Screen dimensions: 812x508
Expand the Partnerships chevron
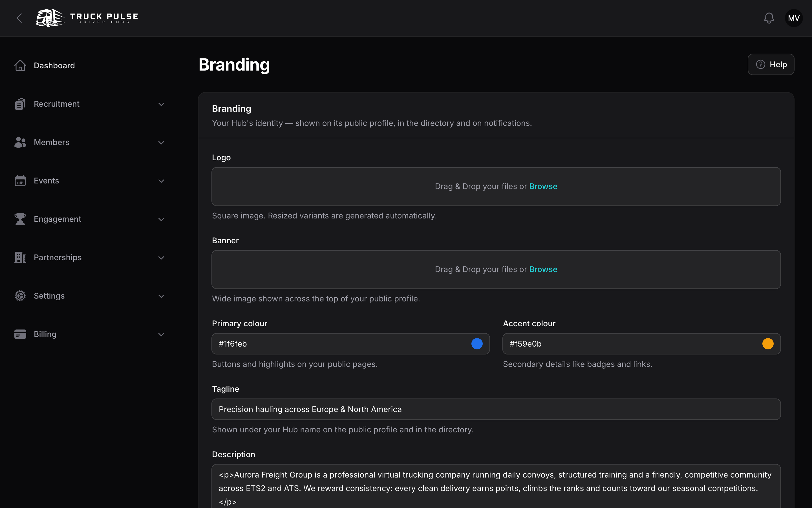(161, 258)
